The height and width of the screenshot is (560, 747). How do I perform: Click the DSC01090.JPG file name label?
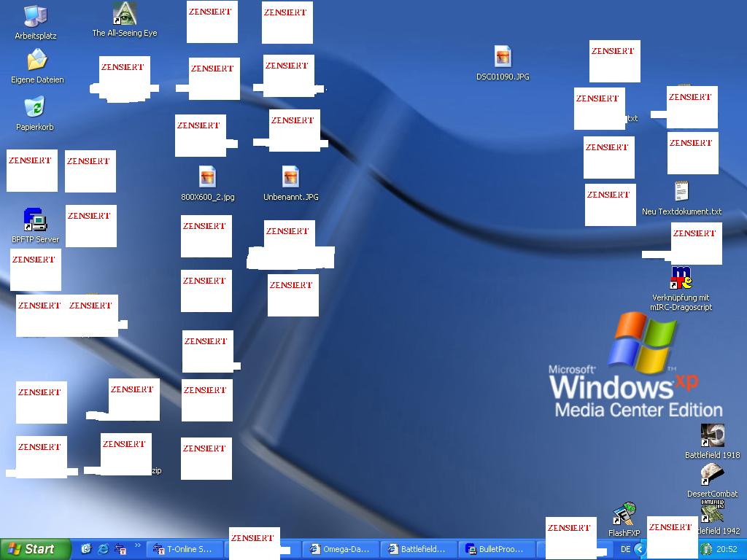[503, 77]
